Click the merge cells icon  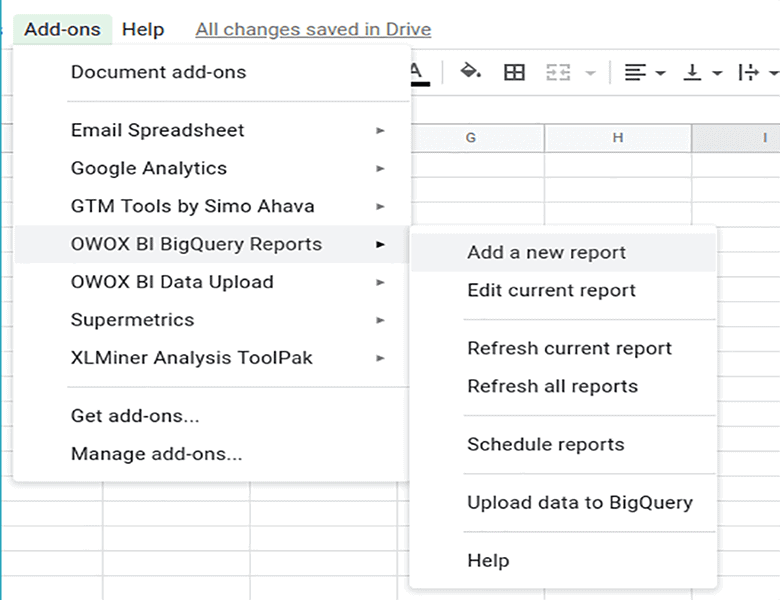tap(558, 72)
